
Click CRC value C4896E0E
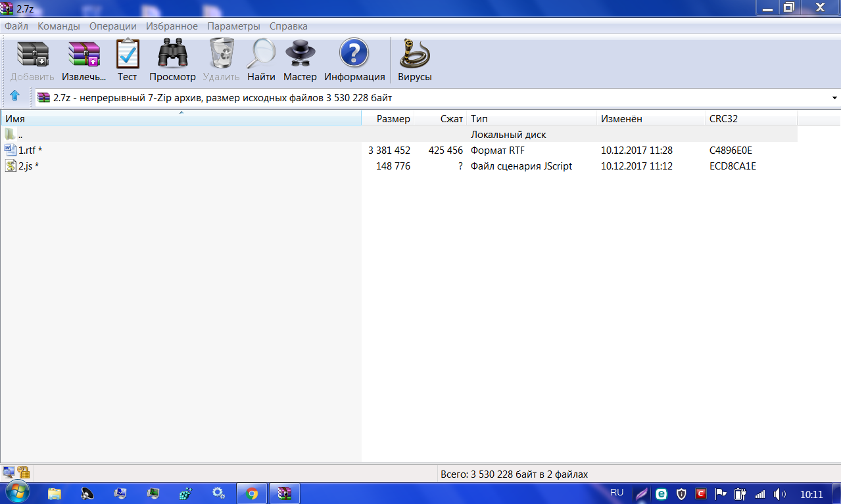pyautogui.click(x=731, y=150)
